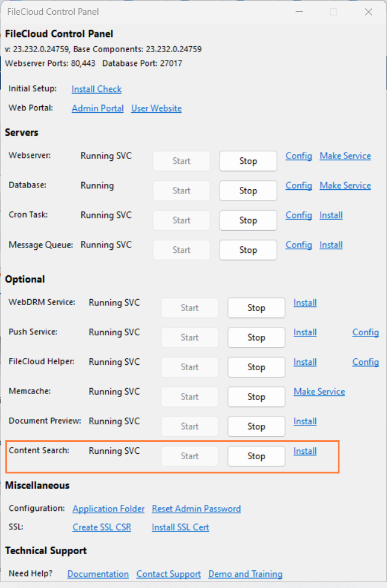
Task: Click Make Service for Memcache
Action: click(x=319, y=392)
